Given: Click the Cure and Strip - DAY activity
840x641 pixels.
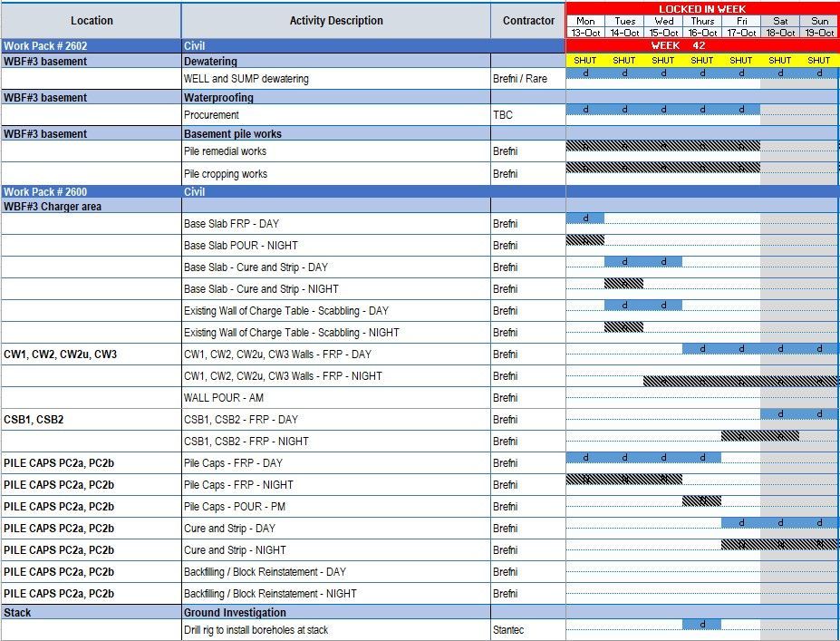Looking at the screenshot, I should tap(336, 529).
